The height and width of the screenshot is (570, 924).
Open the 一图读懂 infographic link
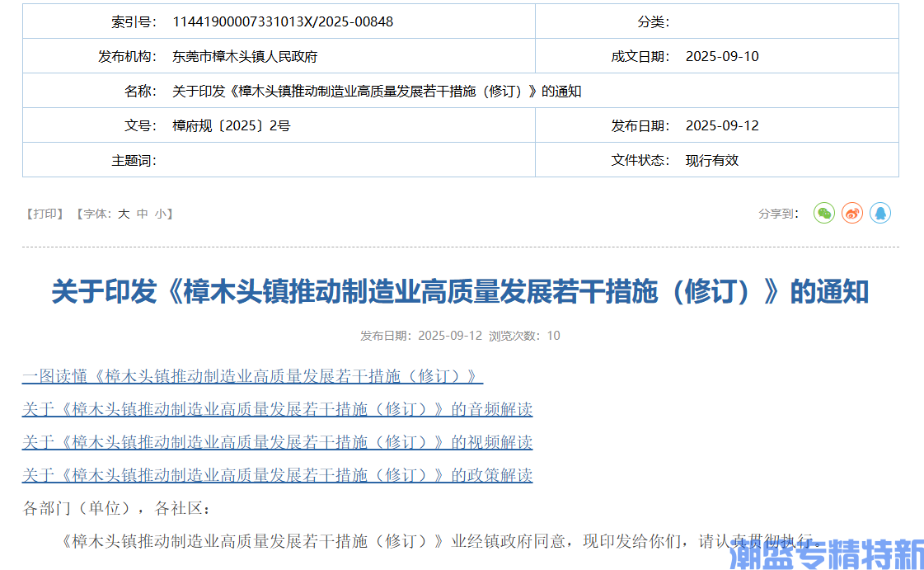[251, 376]
